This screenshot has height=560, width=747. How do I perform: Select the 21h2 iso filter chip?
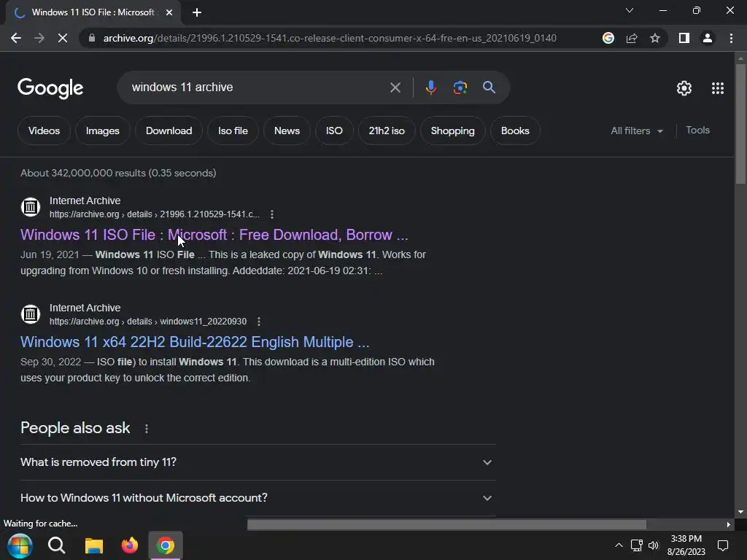(387, 131)
